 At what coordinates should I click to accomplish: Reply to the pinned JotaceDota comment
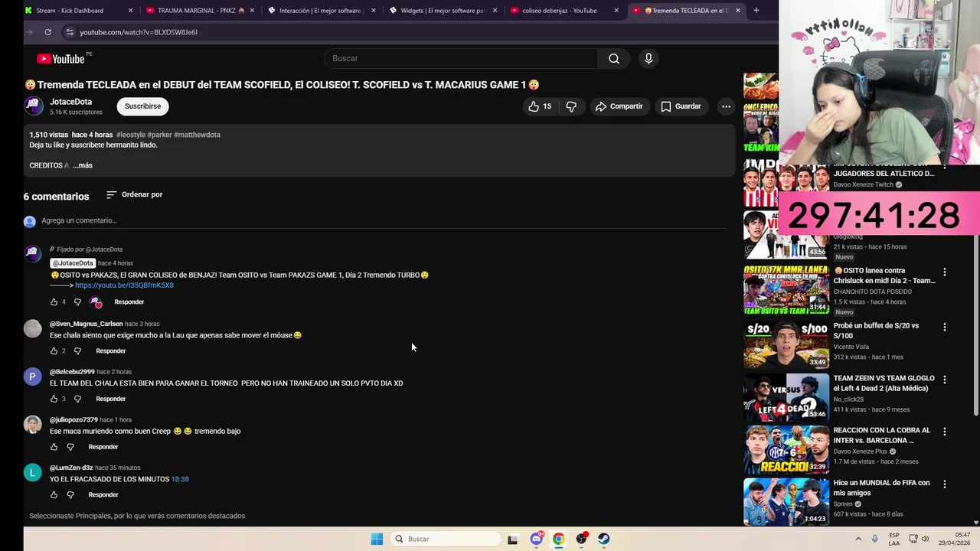(x=129, y=302)
